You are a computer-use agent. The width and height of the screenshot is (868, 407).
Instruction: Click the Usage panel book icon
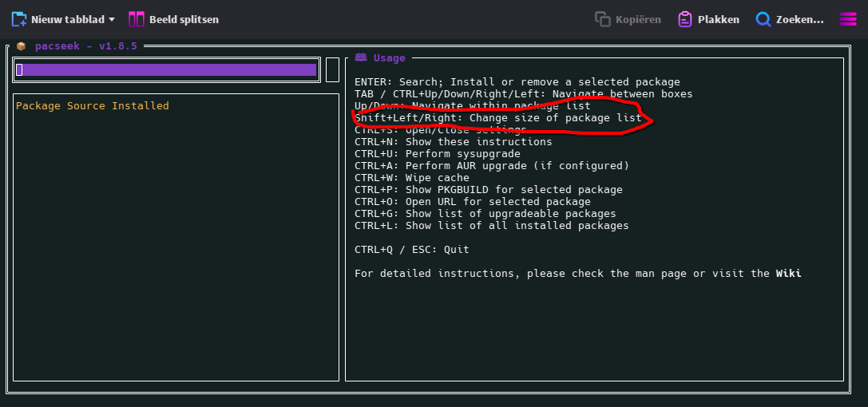point(361,58)
